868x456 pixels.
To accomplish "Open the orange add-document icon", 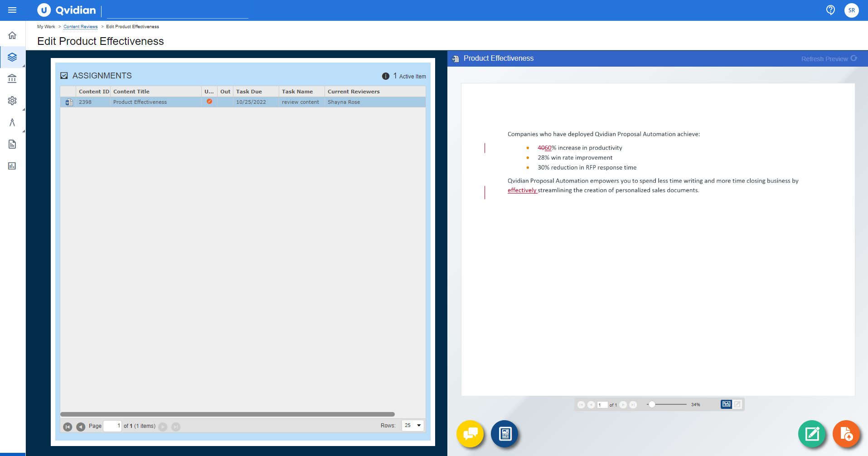I will pyautogui.click(x=846, y=434).
